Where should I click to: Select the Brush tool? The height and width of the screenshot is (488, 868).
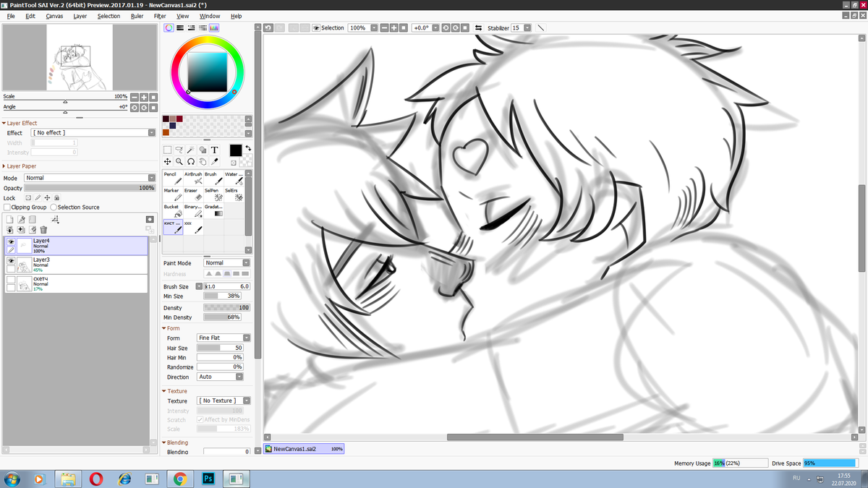[213, 178]
